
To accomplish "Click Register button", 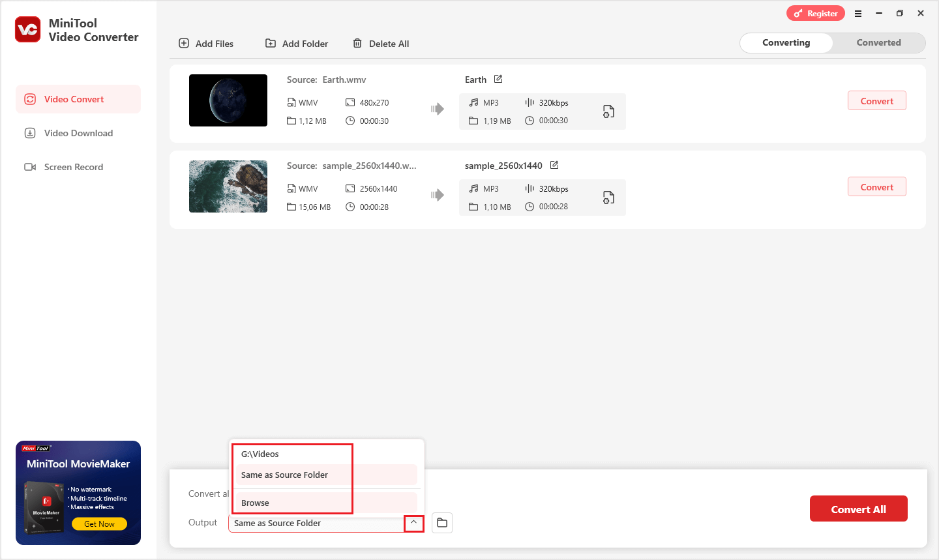I will pyautogui.click(x=816, y=13).
